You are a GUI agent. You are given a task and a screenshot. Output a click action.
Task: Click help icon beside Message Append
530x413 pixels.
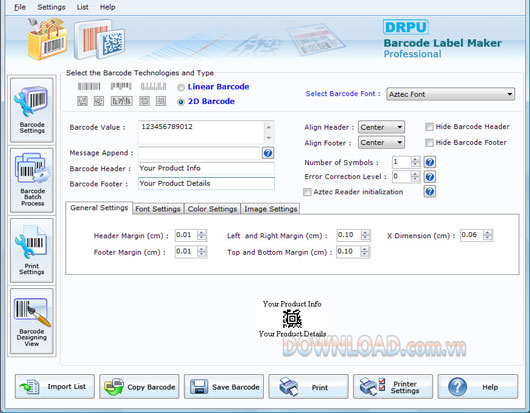coord(268,153)
